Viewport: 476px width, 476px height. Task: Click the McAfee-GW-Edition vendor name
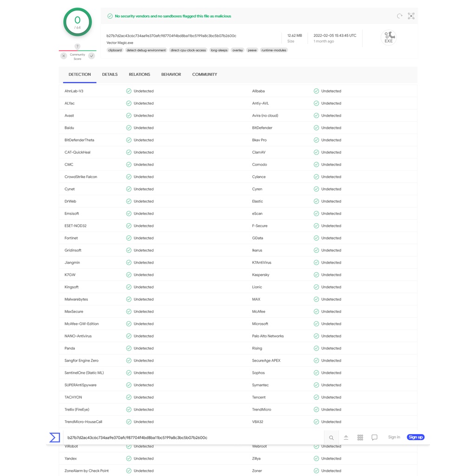[x=82, y=324]
